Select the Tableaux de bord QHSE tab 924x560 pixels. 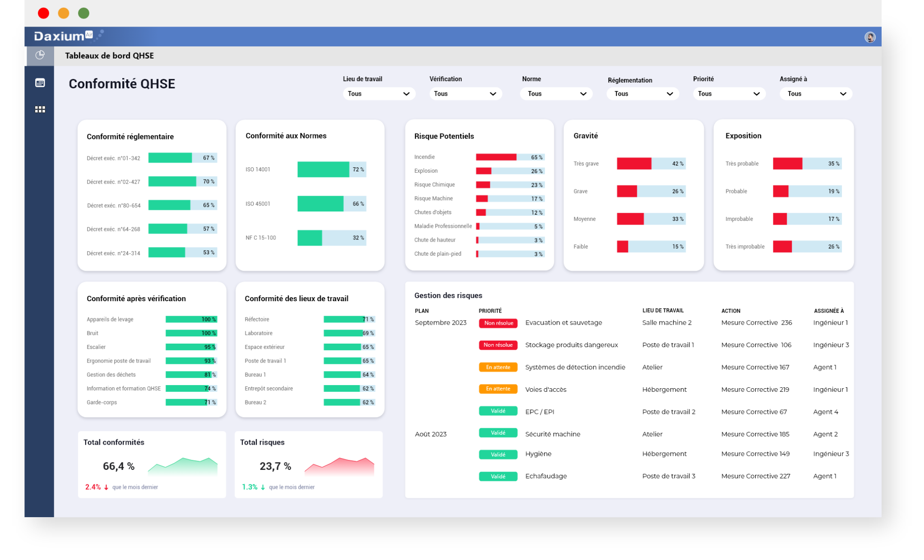click(109, 56)
